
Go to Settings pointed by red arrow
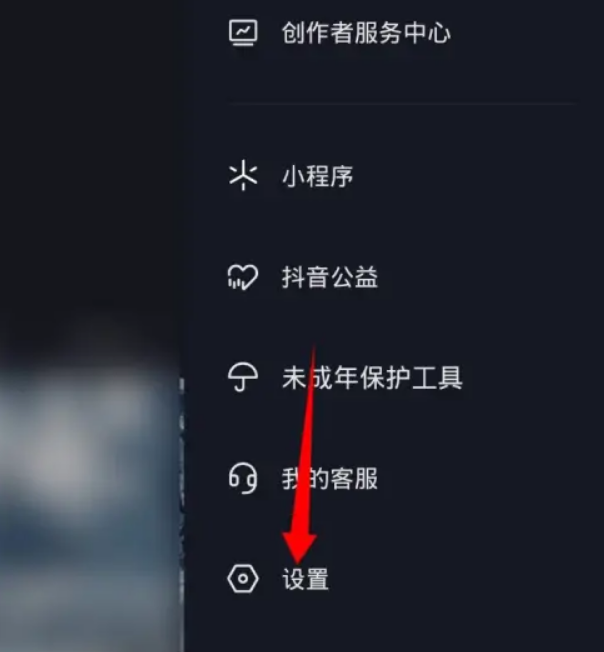[393, 579]
